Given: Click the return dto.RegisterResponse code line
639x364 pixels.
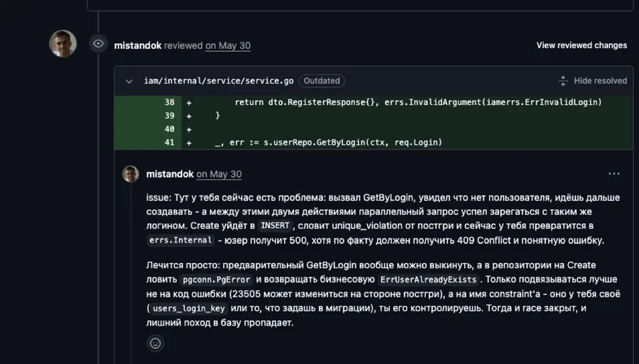Looking at the screenshot, I should (x=418, y=102).
